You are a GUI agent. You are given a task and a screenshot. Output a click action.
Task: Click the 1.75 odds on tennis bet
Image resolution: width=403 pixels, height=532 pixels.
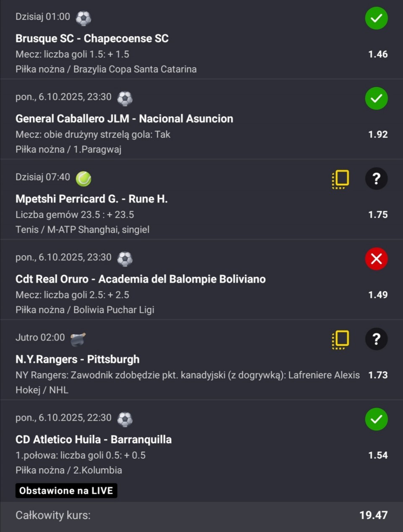(378, 215)
